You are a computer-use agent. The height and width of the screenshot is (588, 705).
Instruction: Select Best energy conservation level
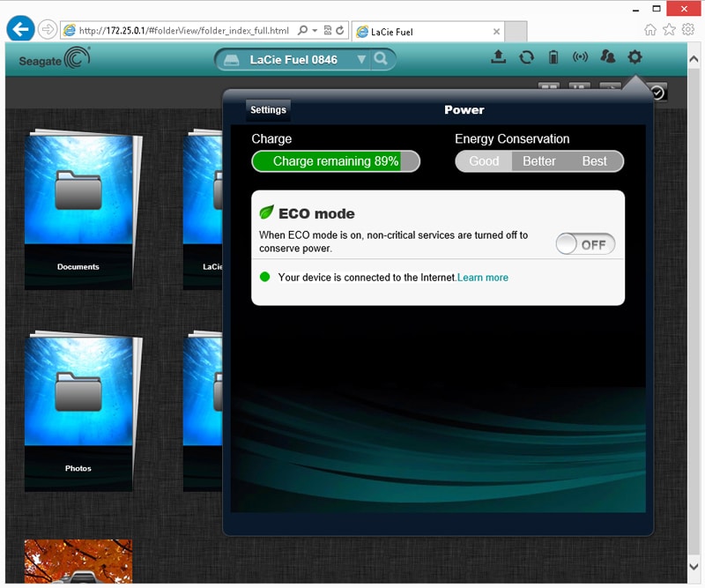click(594, 161)
